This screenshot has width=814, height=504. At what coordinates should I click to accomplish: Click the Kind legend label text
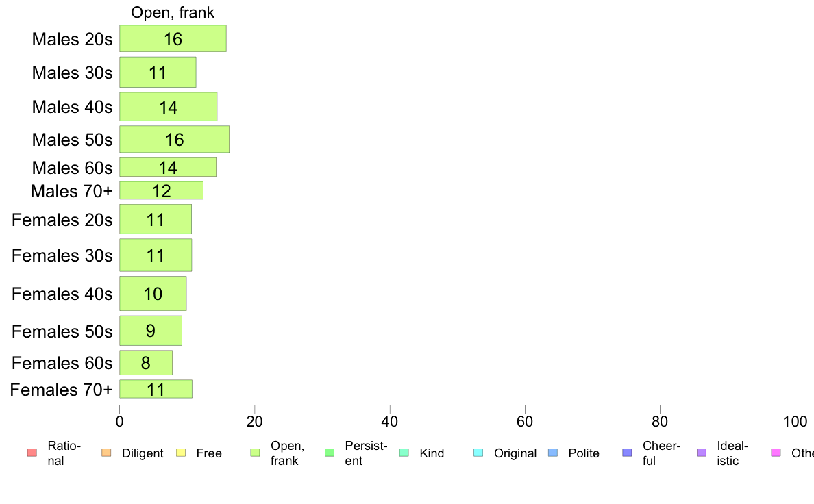(432, 453)
